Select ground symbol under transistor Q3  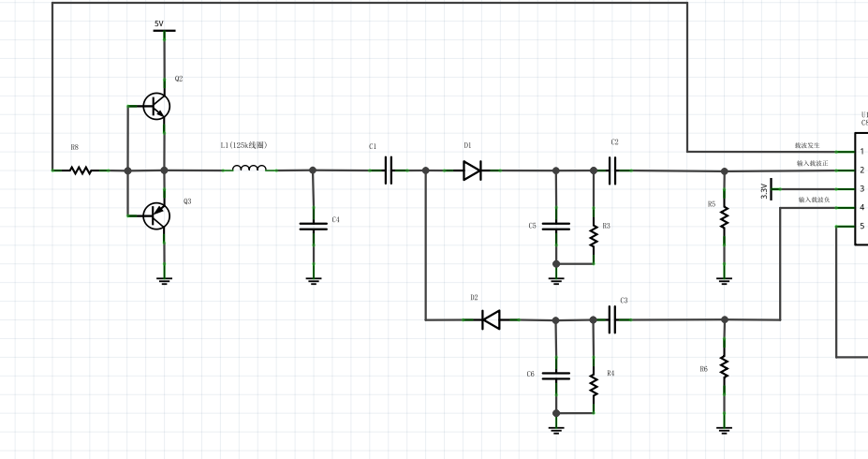click(164, 281)
